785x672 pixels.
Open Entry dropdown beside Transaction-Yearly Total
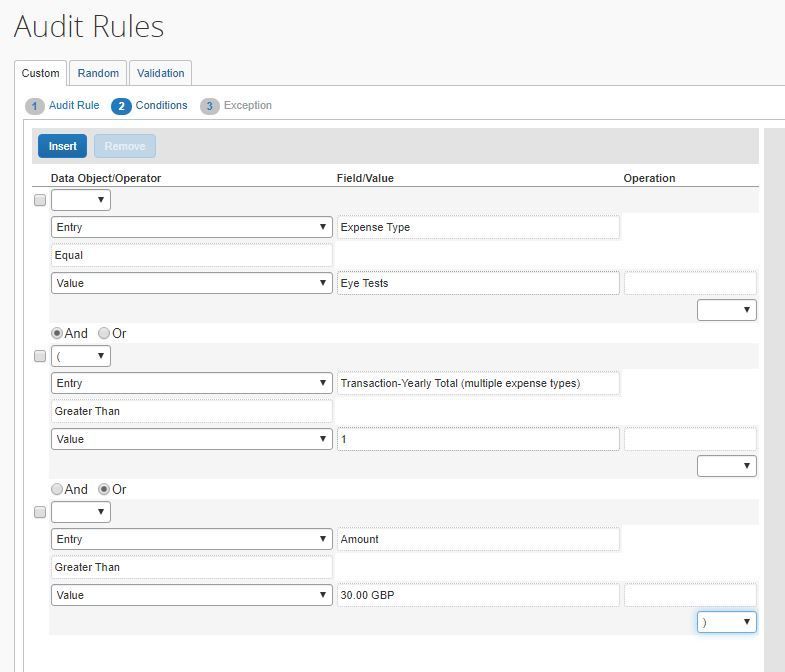(x=192, y=383)
